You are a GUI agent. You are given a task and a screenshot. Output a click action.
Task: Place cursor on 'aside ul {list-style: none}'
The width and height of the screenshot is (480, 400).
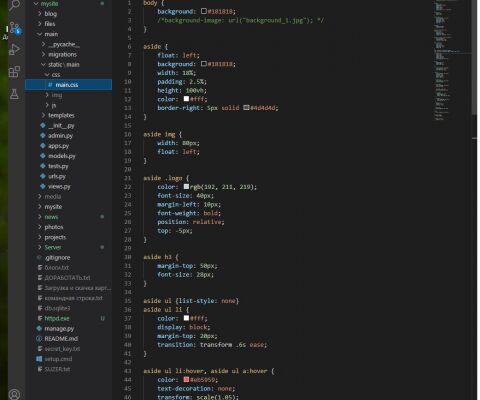191,301
